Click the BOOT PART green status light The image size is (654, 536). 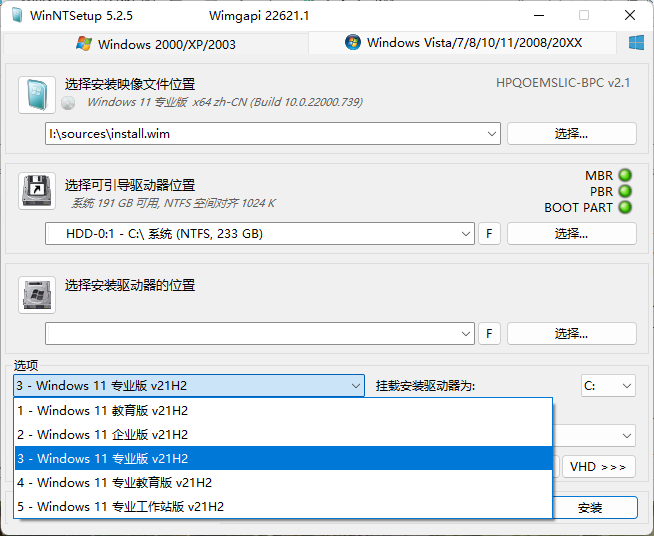point(625,207)
